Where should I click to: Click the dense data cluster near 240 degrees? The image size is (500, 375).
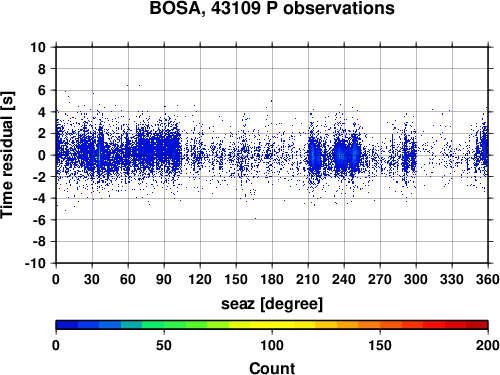(347, 154)
